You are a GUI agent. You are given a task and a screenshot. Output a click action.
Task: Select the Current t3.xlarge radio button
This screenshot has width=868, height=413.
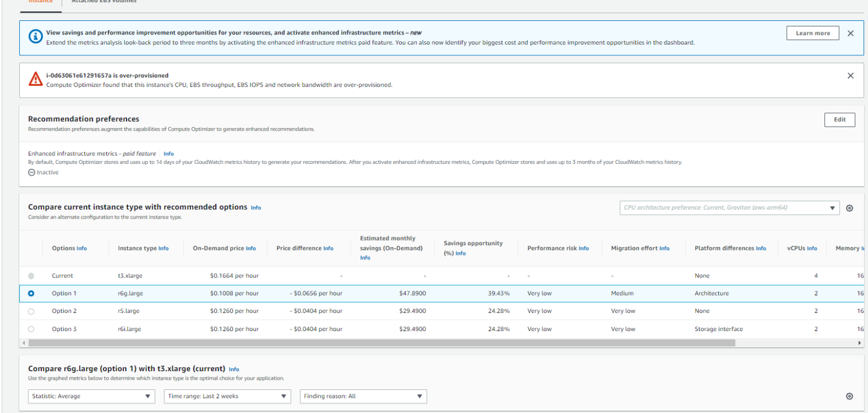pyautogui.click(x=32, y=275)
